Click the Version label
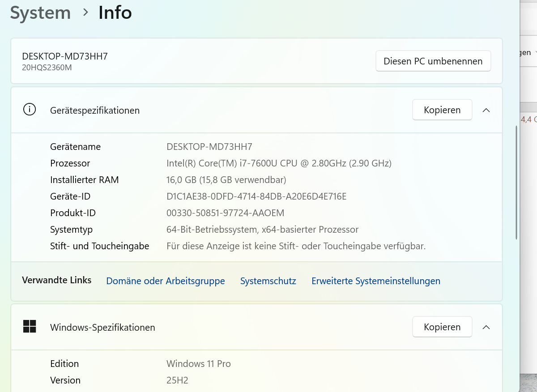This screenshot has width=537, height=392. (x=65, y=380)
